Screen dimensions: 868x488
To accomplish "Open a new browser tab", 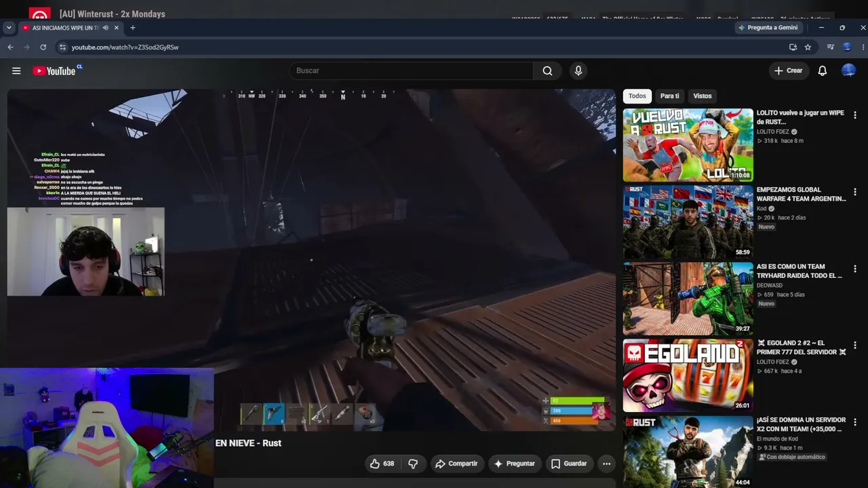I will [132, 28].
